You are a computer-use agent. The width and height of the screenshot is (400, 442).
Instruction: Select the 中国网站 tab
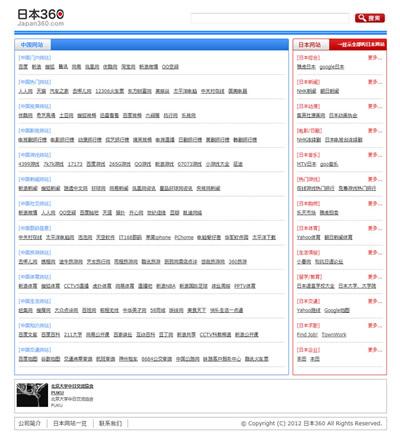tap(32, 45)
